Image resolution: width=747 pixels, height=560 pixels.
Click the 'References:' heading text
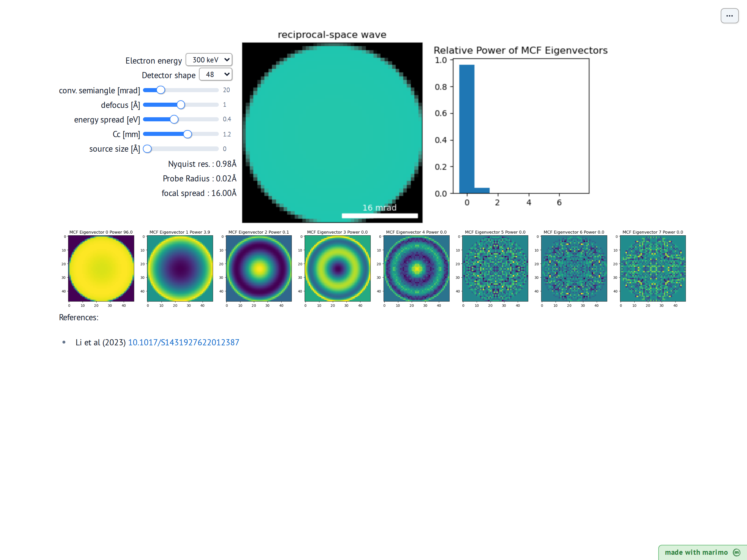coord(79,318)
